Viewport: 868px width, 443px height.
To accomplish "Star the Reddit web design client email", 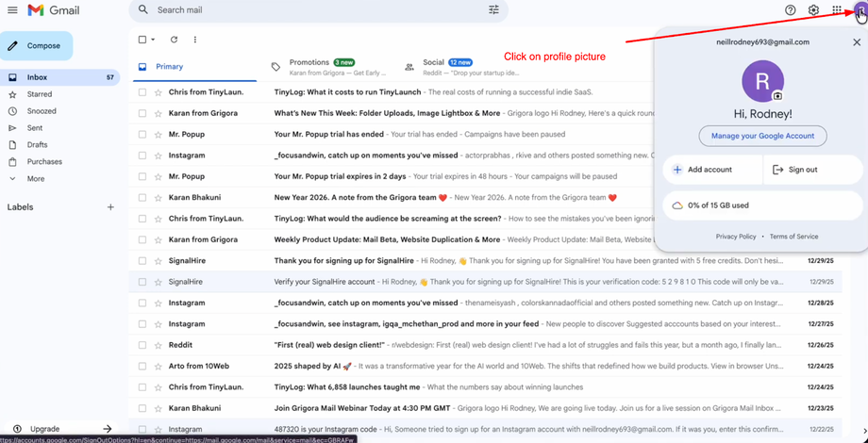I will tap(158, 345).
